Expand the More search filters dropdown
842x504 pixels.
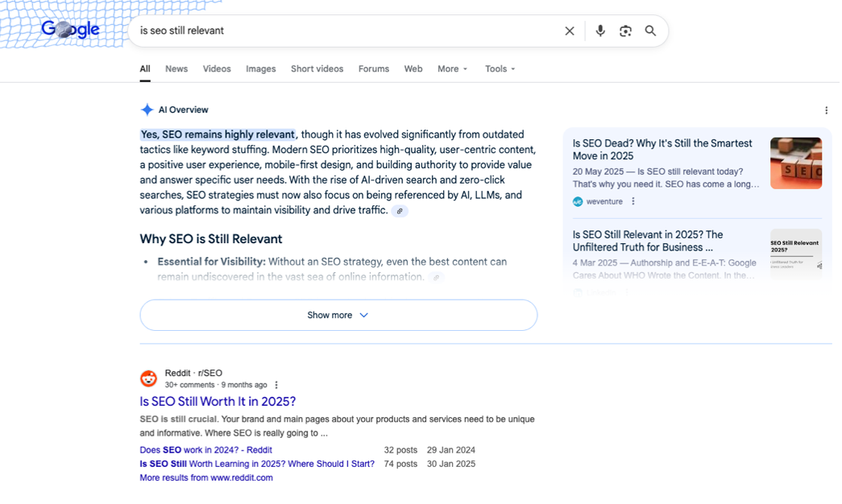452,69
